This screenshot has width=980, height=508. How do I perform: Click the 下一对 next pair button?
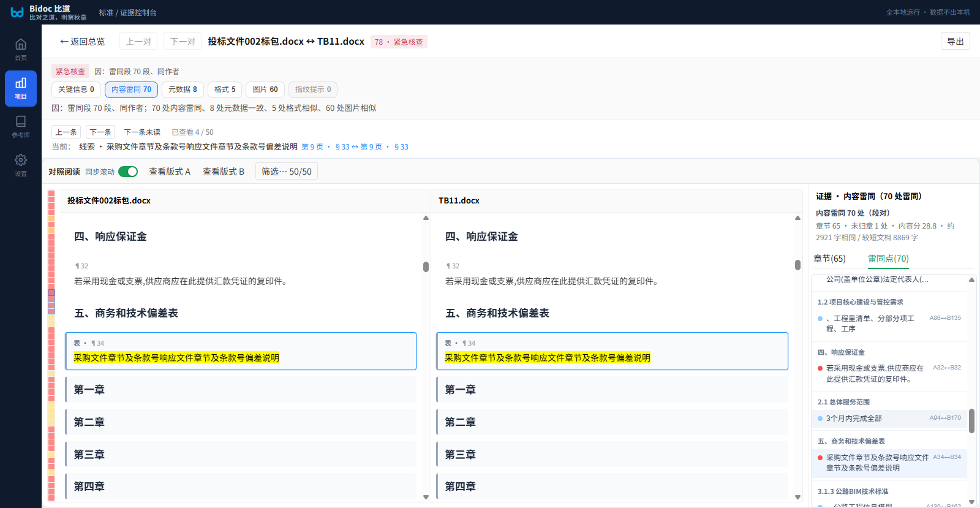[x=183, y=42]
